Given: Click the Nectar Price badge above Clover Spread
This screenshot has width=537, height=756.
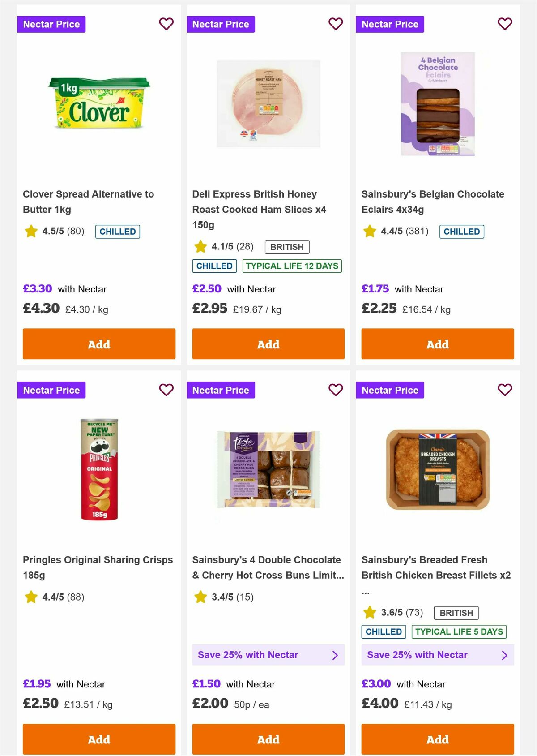Looking at the screenshot, I should point(51,24).
